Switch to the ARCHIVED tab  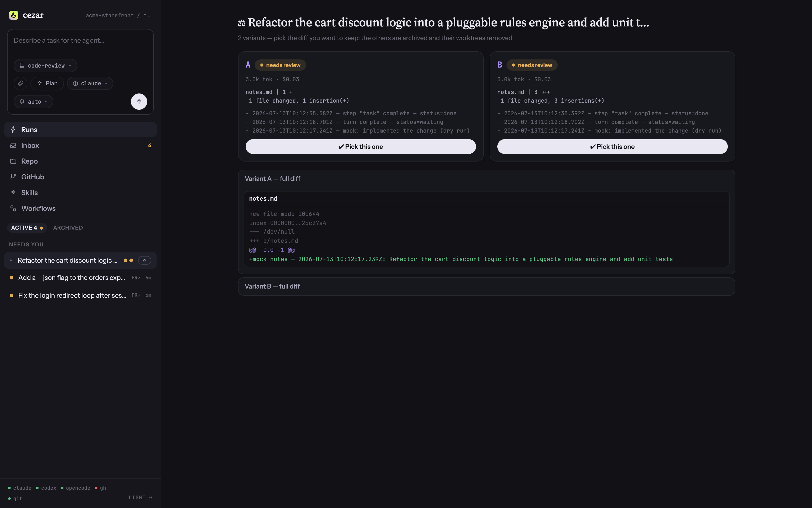68,228
